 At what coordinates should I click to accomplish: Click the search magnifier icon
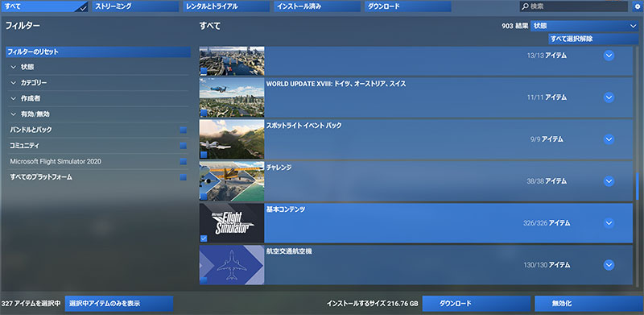pyautogui.click(x=526, y=6)
